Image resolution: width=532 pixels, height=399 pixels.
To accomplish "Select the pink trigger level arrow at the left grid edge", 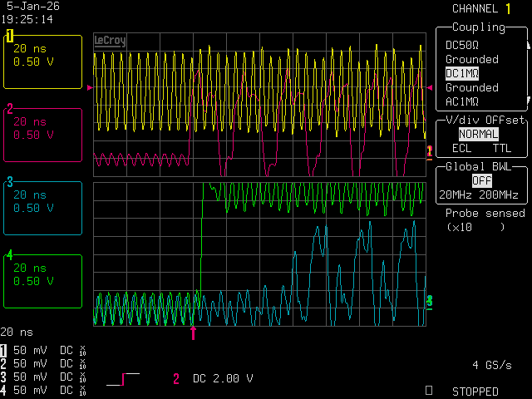I will [90, 86].
